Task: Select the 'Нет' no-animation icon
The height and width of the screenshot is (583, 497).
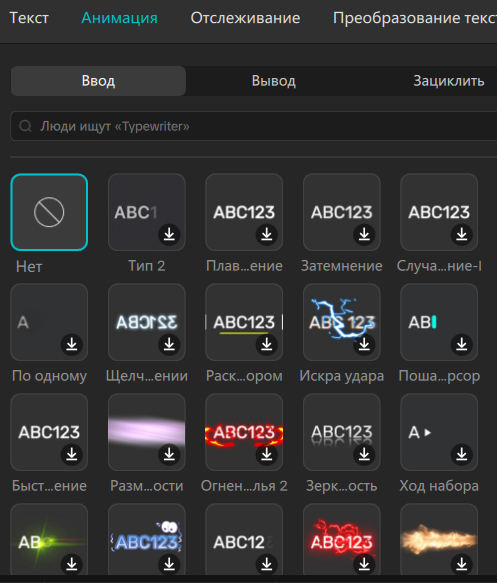Action: [49, 212]
